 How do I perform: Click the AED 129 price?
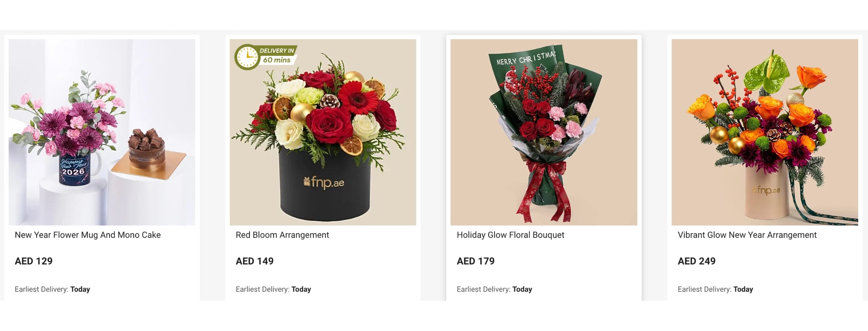[33, 261]
